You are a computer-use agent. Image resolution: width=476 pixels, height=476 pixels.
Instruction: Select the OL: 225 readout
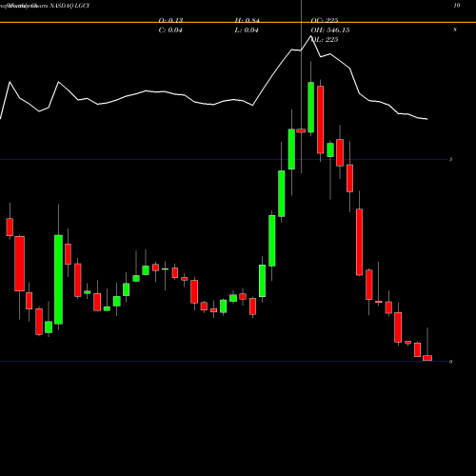coord(325,40)
